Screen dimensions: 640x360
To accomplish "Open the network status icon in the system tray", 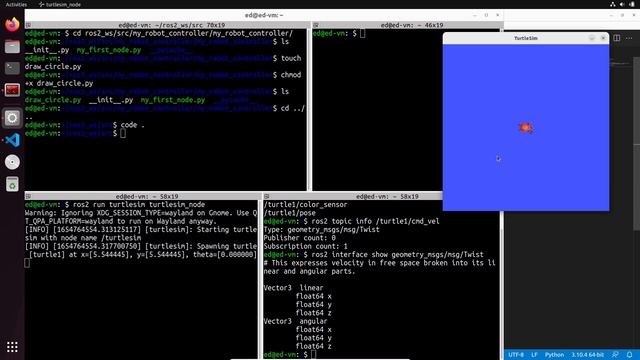I will pyautogui.click(x=613, y=4).
